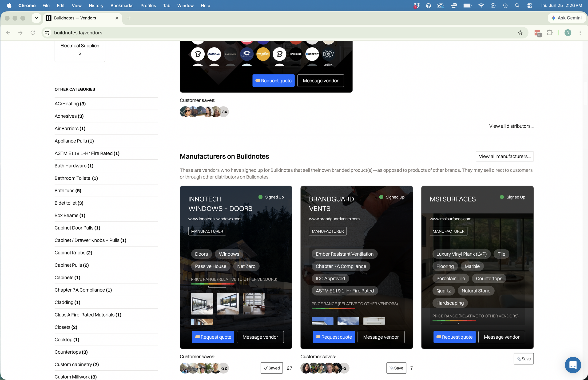Click the DXV brand logo

pyautogui.click(x=328, y=54)
